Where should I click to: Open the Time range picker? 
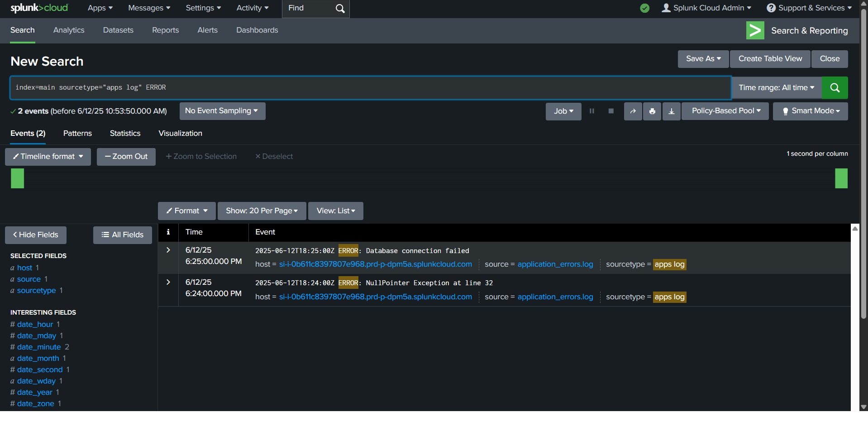coord(777,87)
